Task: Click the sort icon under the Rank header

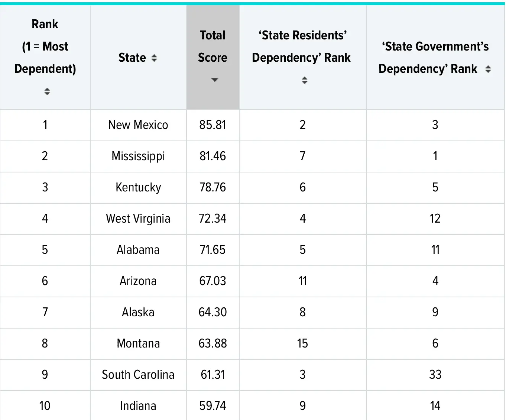Action: [47, 91]
